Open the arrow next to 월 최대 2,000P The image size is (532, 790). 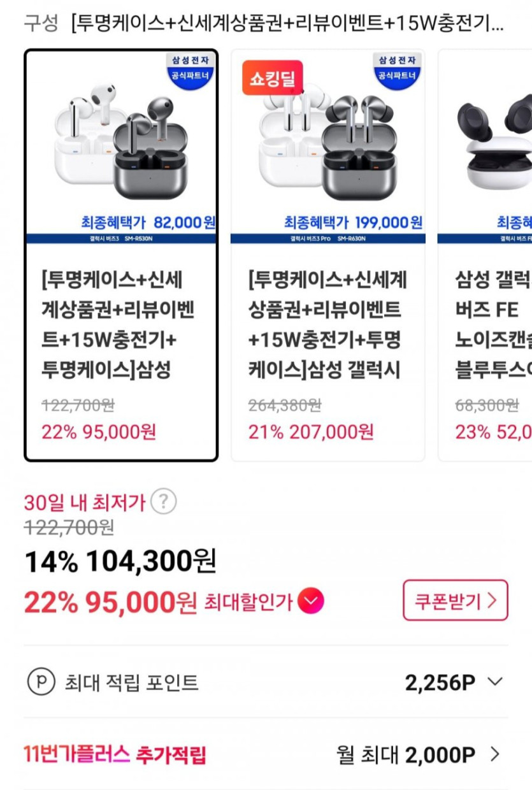click(x=495, y=755)
